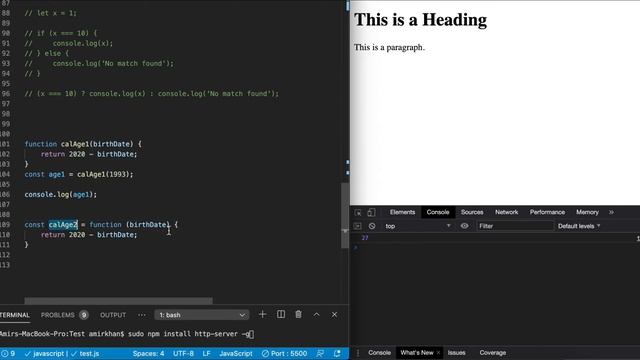This screenshot has width=640, height=360.
Task: Select the Console tab in DevTools
Action: 438,212
